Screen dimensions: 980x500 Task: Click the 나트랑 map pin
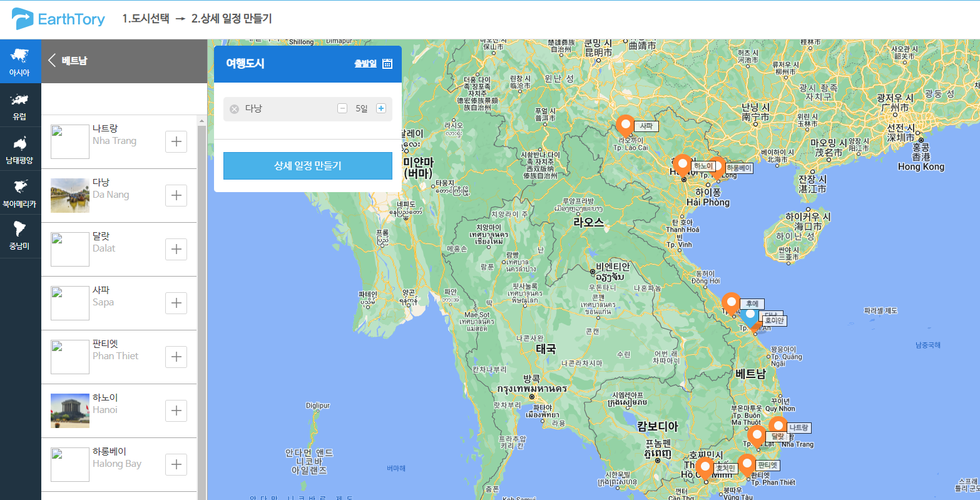coord(778,427)
